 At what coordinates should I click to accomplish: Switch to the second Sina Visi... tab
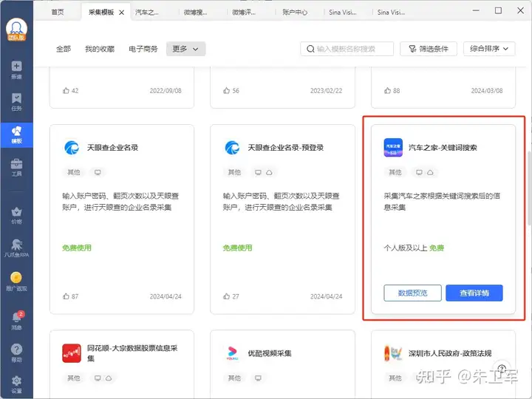[391, 13]
